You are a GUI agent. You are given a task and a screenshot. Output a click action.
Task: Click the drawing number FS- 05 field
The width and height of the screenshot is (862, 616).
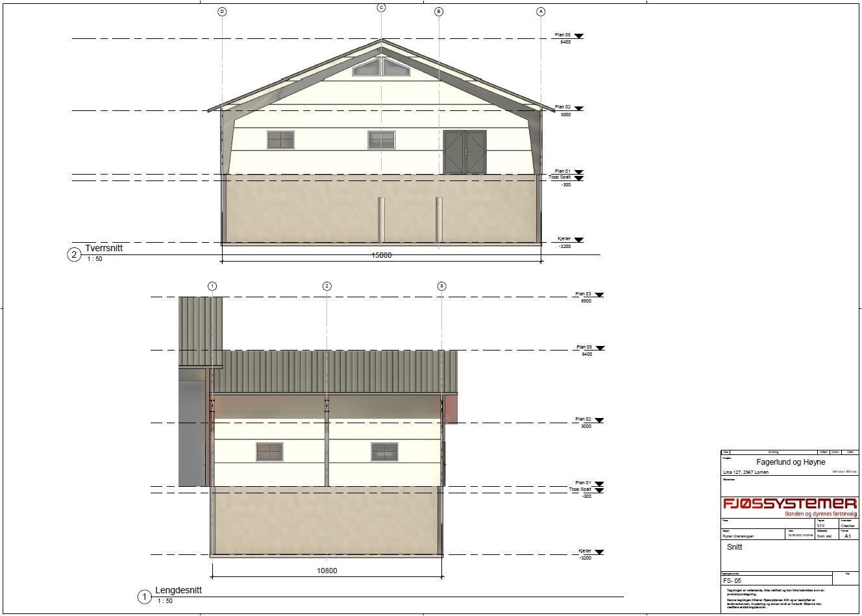click(732, 581)
